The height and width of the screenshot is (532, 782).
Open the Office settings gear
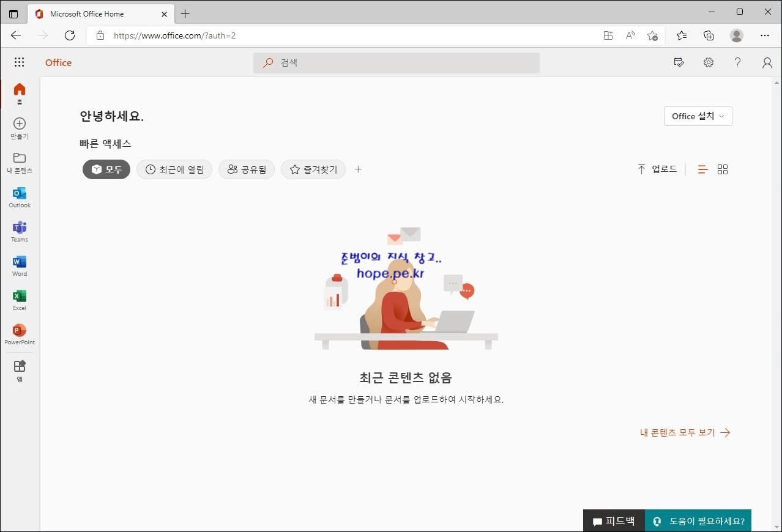[x=709, y=62]
